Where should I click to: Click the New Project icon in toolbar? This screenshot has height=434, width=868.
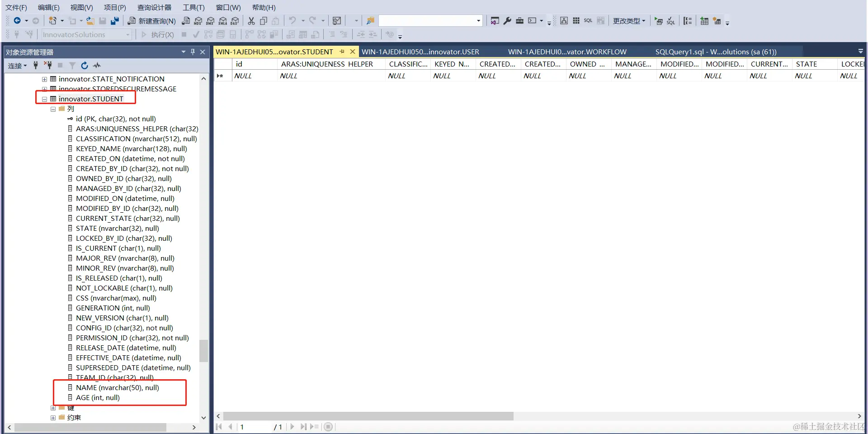pyautogui.click(x=53, y=21)
